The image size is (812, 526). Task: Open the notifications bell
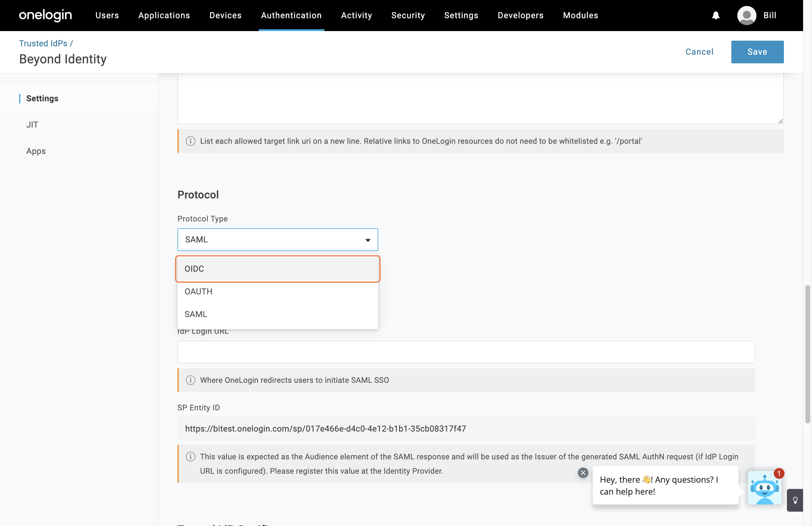716,15
